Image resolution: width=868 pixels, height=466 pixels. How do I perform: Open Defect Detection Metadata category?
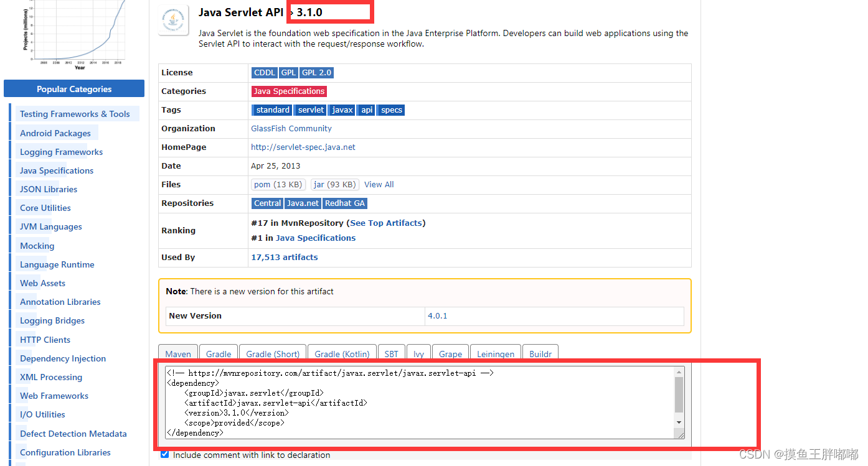pos(73,434)
